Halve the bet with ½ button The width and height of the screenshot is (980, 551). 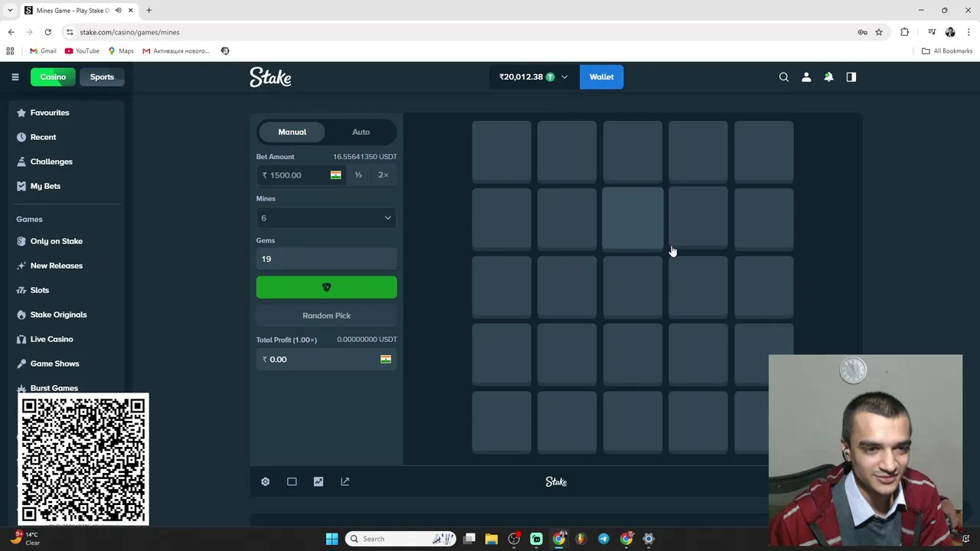(358, 175)
